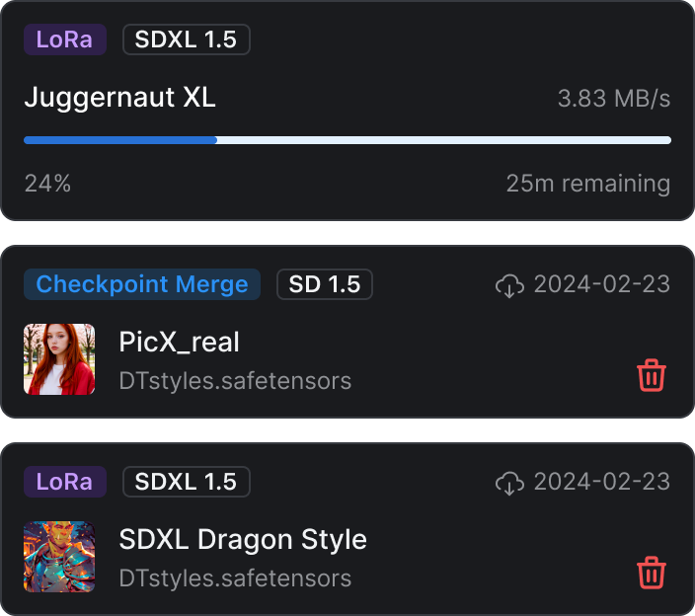The image size is (695, 616).
Task: Click the cloud download icon on PicX_real card
Action: (x=509, y=285)
